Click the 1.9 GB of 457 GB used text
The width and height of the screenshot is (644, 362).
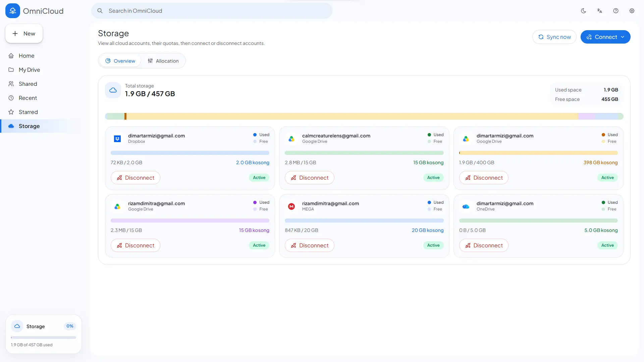point(32,345)
